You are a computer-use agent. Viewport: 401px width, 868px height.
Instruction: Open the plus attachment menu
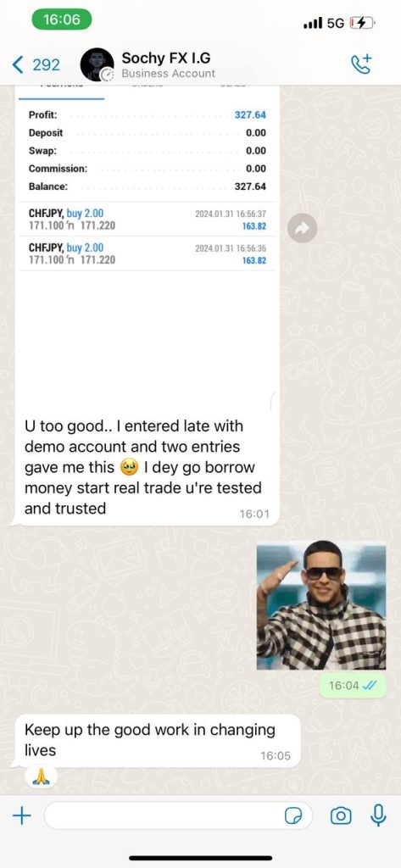[21, 815]
